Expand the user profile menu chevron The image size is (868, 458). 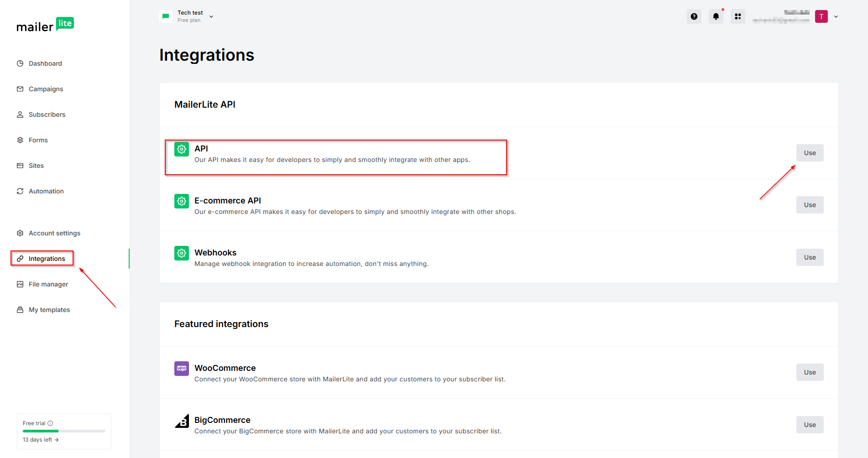pos(836,16)
